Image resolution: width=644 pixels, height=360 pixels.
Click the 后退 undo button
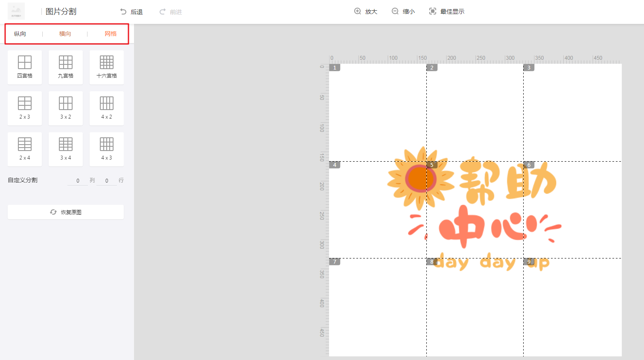[x=131, y=12]
